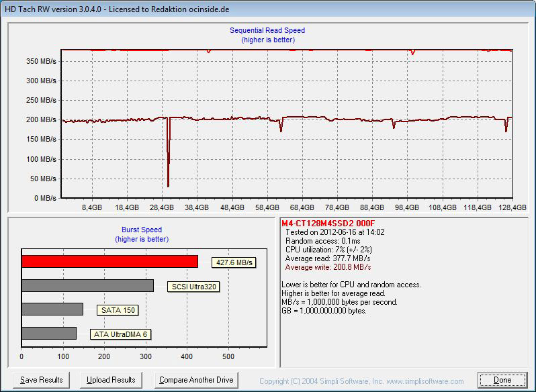Screen dimensions: 536x392
Task: Click the Tested on 2012-06-16 line
Action: click(335, 232)
